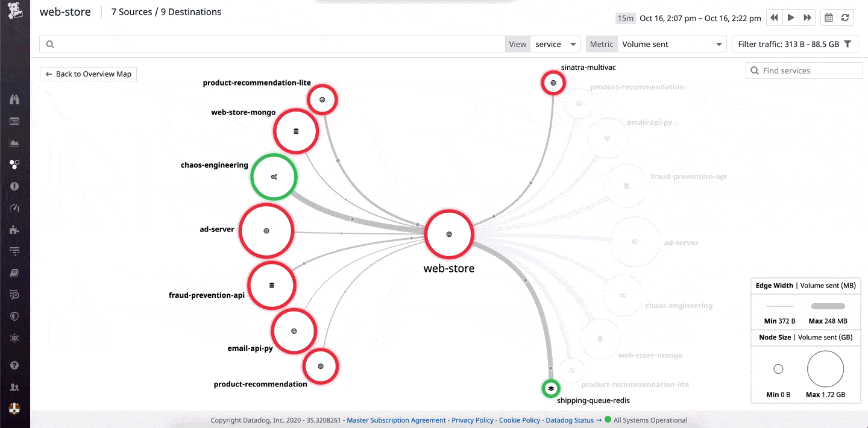The width and height of the screenshot is (868, 428).
Task: Click the search magnifier in query bar
Action: (50, 44)
